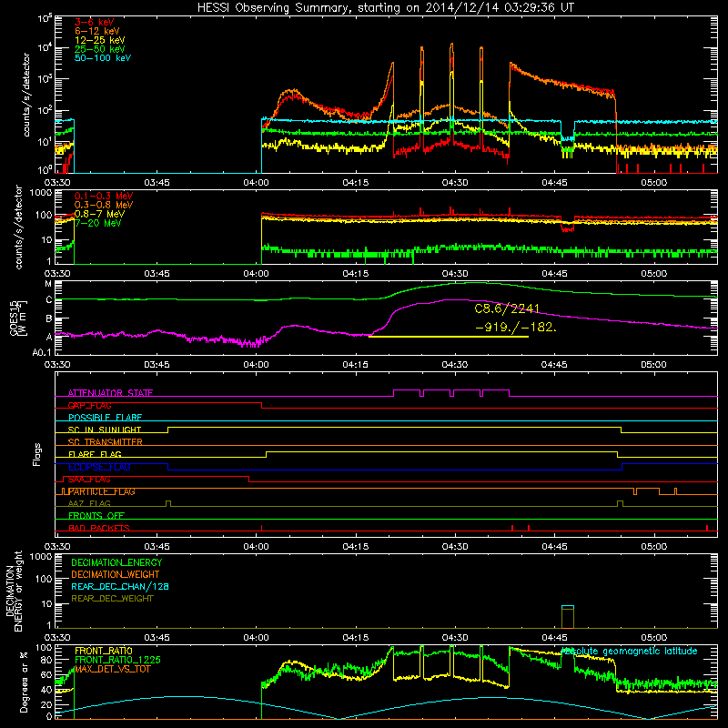
Task: Select the 12-25 keV legend label
Action: (99, 40)
